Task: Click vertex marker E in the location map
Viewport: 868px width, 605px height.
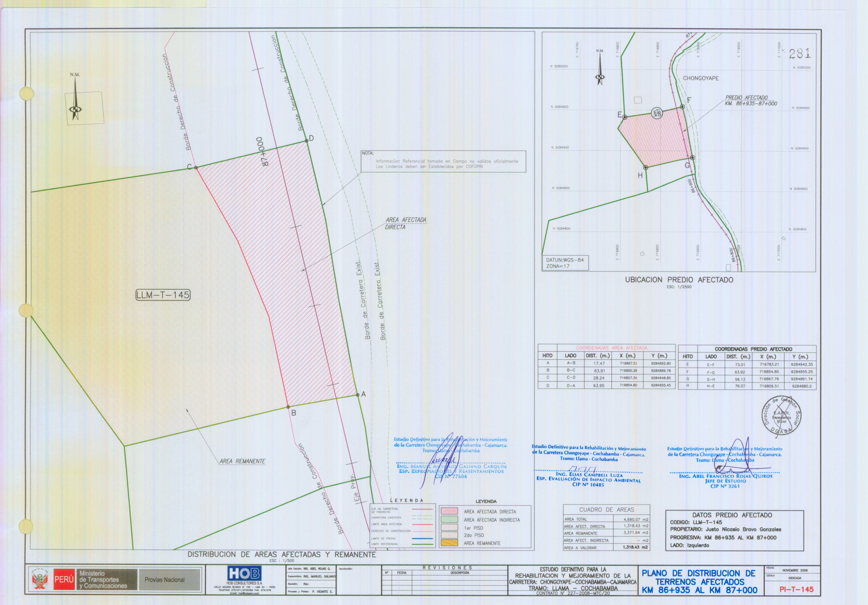Action: (625, 117)
